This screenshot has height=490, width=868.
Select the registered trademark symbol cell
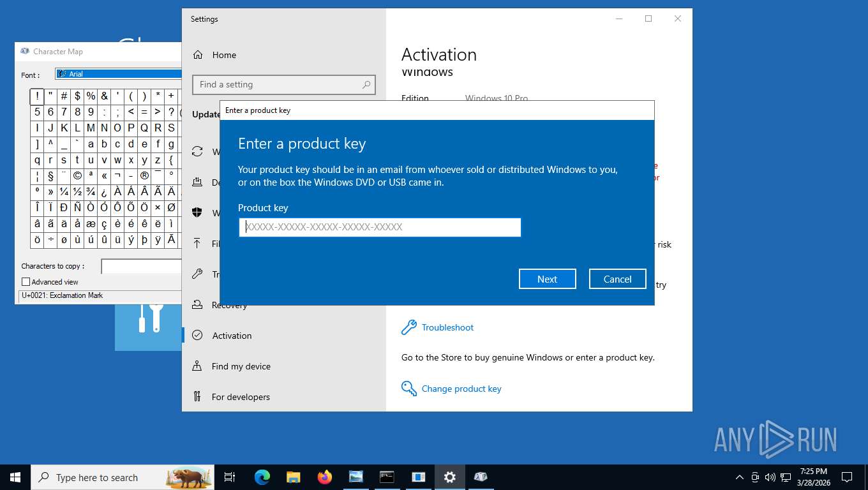(144, 176)
